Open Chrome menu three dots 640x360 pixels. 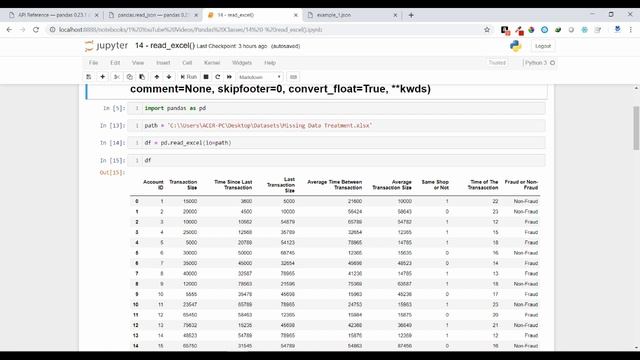pyautogui.click(x=631, y=30)
